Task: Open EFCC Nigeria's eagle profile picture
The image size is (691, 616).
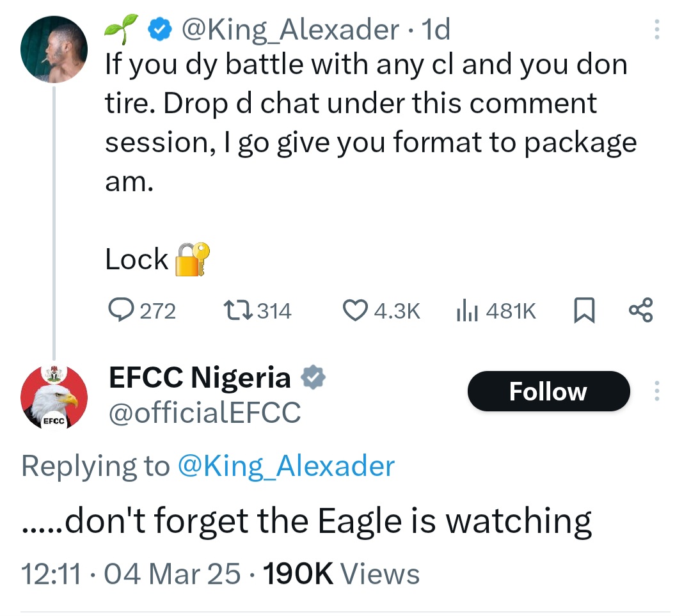Action: coord(54,397)
